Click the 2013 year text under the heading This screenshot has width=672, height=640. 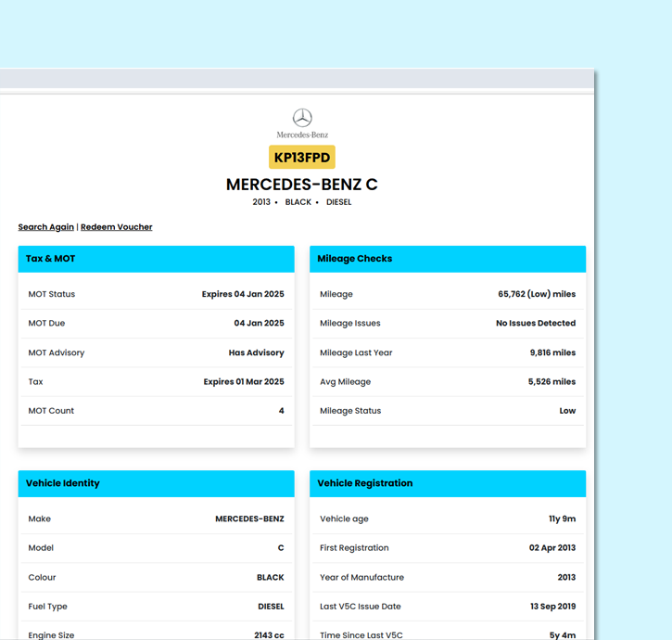[x=261, y=202]
